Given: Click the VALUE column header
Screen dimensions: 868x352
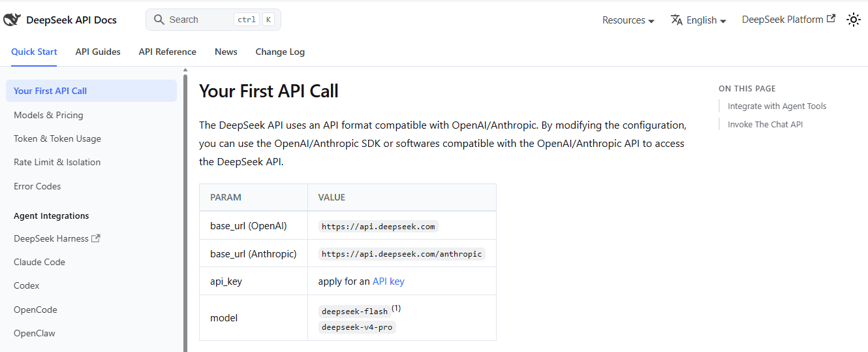Looking at the screenshot, I should [x=402, y=197].
